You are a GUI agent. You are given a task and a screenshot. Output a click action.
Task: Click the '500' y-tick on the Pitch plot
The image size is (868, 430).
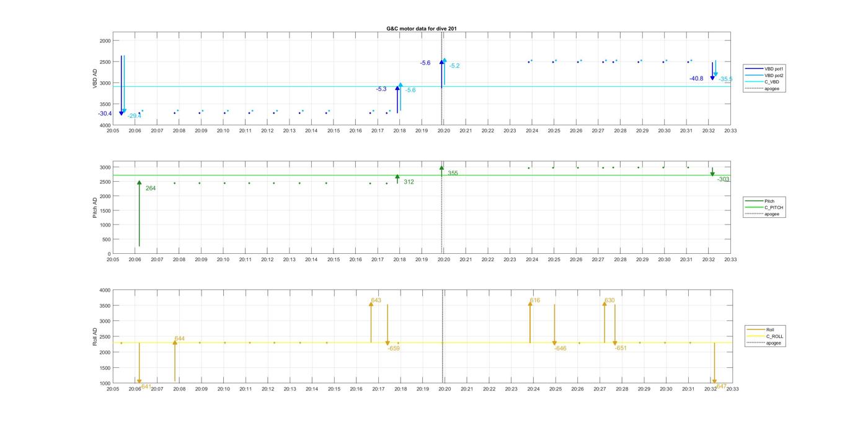pyautogui.click(x=106, y=240)
